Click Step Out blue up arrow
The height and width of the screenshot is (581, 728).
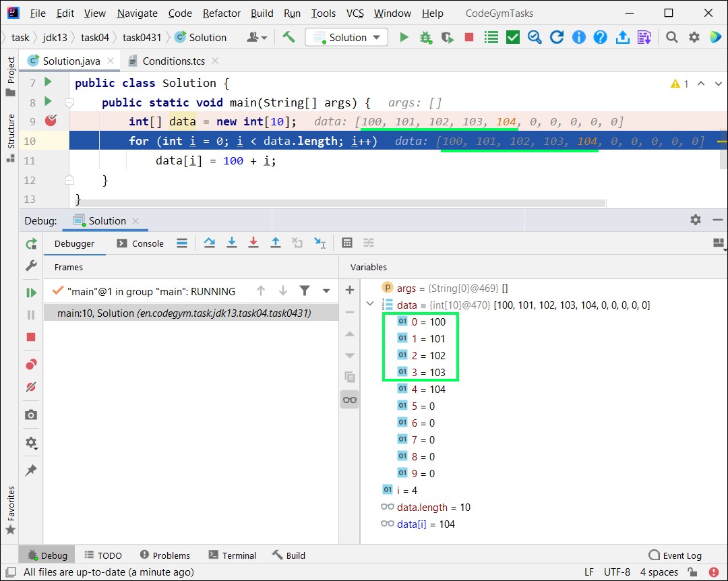pyautogui.click(x=275, y=243)
